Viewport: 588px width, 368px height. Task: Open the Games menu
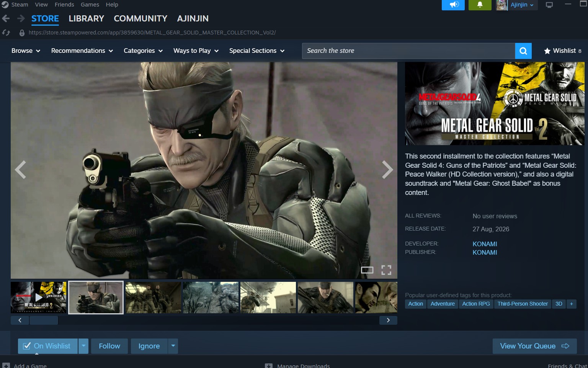click(x=90, y=5)
